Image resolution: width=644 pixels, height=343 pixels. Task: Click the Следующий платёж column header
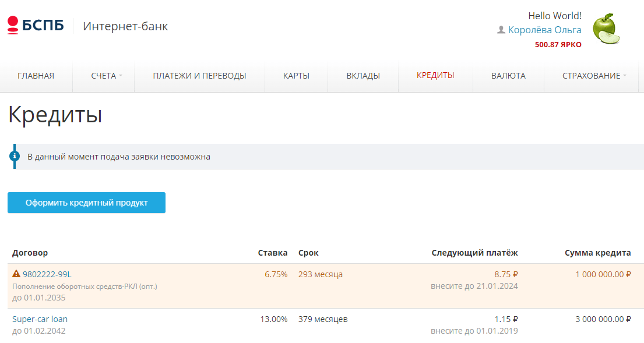pyautogui.click(x=475, y=253)
